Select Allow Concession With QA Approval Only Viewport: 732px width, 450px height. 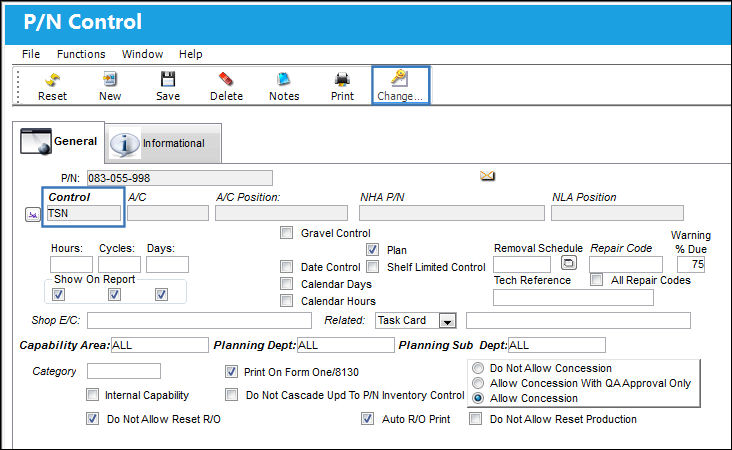pos(478,383)
